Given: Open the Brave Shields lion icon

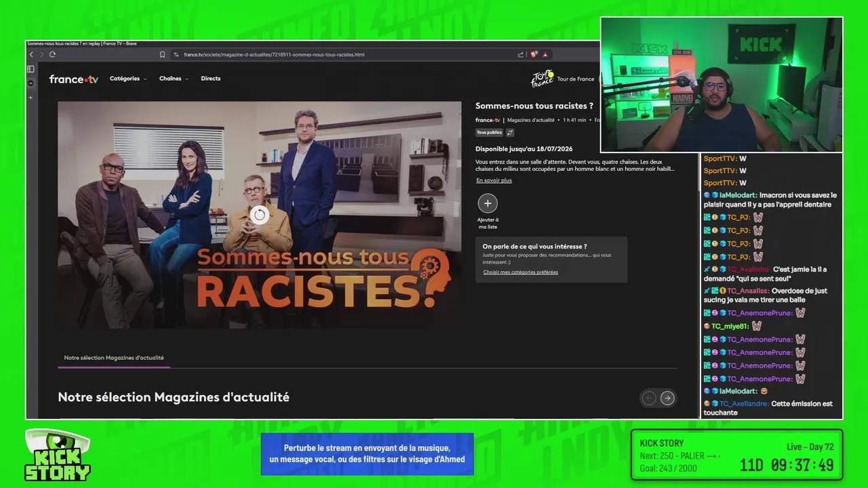Looking at the screenshot, I should pyautogui.click(x=534, y=54).
